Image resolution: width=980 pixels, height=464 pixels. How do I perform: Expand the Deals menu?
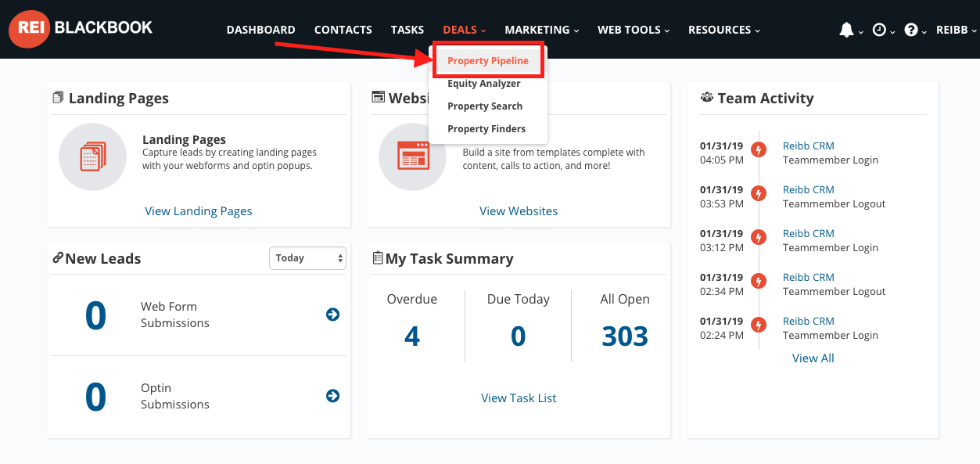coord(465,30)
